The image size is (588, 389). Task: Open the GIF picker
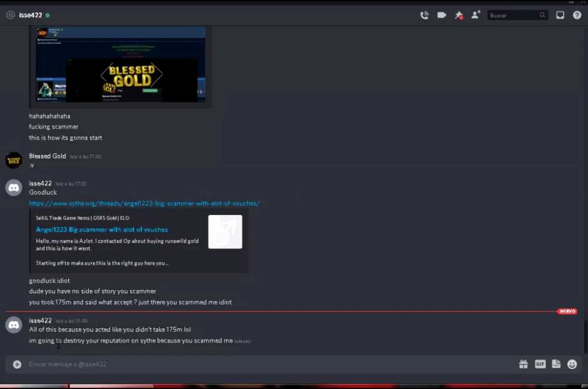point(540,364)
